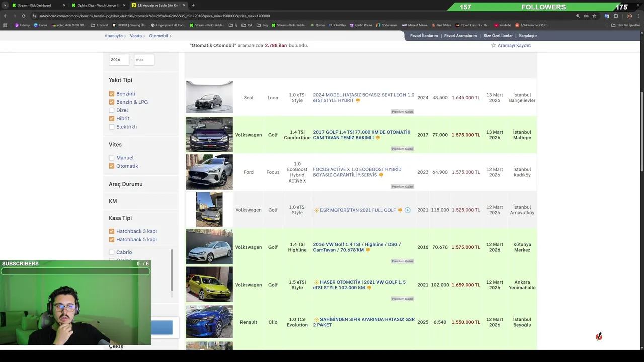Open the Make it Meme bookmark
This screenshot has width=644, height=362.
click(415, 25)
